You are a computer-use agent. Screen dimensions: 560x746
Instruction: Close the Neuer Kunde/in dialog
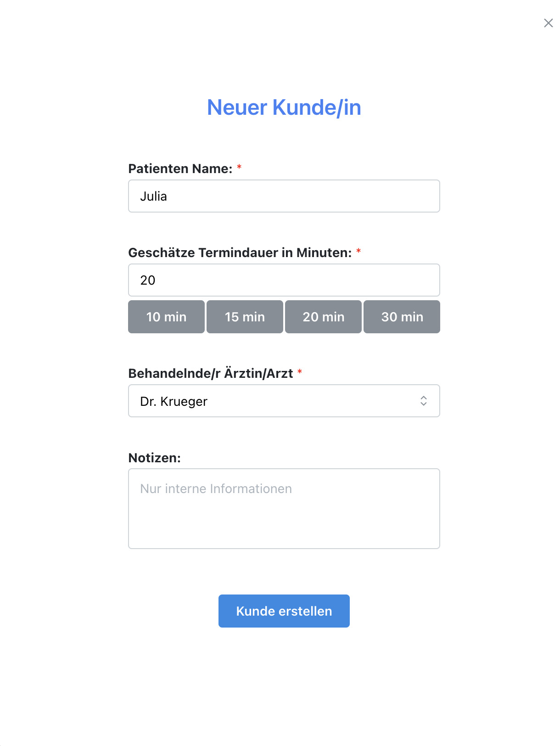click(x=548, y=23)
